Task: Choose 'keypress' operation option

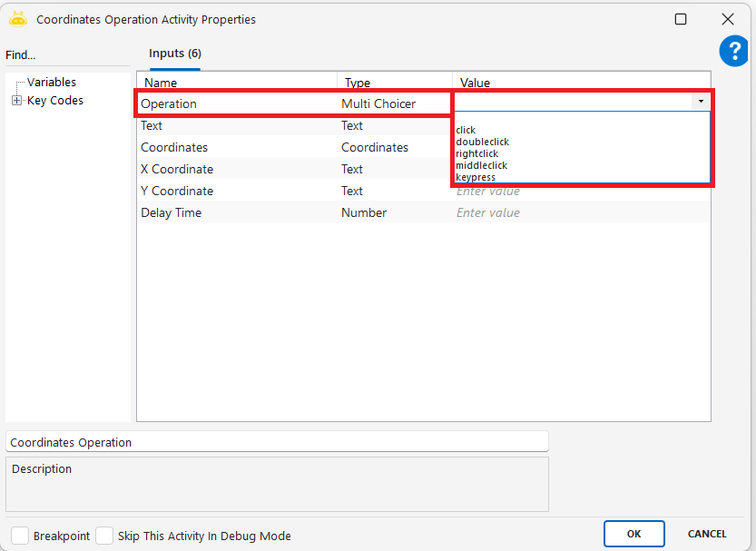Action: coord(476,177)
